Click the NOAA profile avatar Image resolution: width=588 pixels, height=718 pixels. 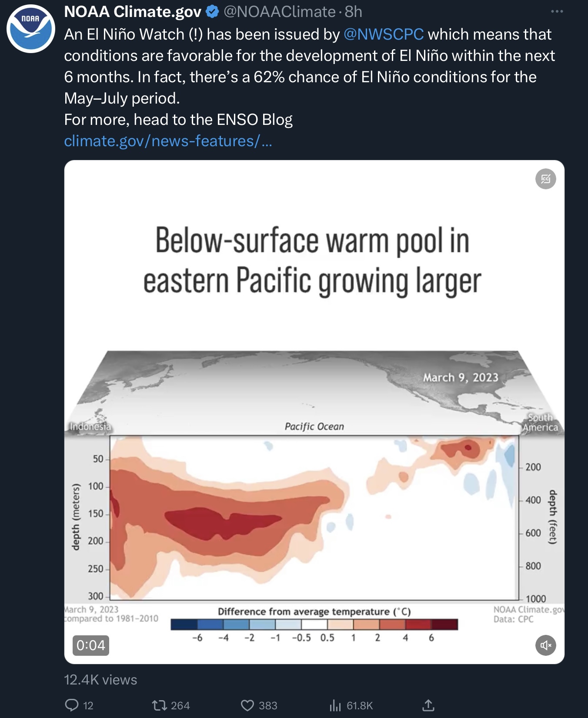[30, 29]
